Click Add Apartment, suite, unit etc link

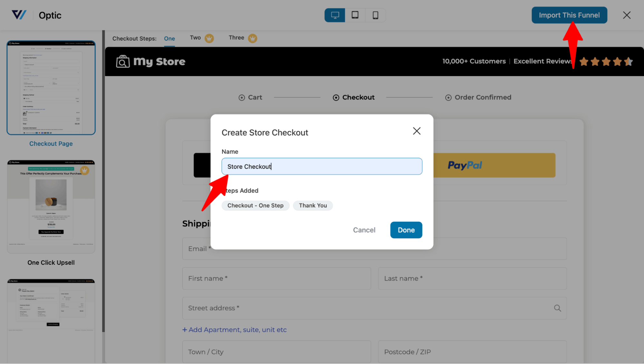point(235,330)
